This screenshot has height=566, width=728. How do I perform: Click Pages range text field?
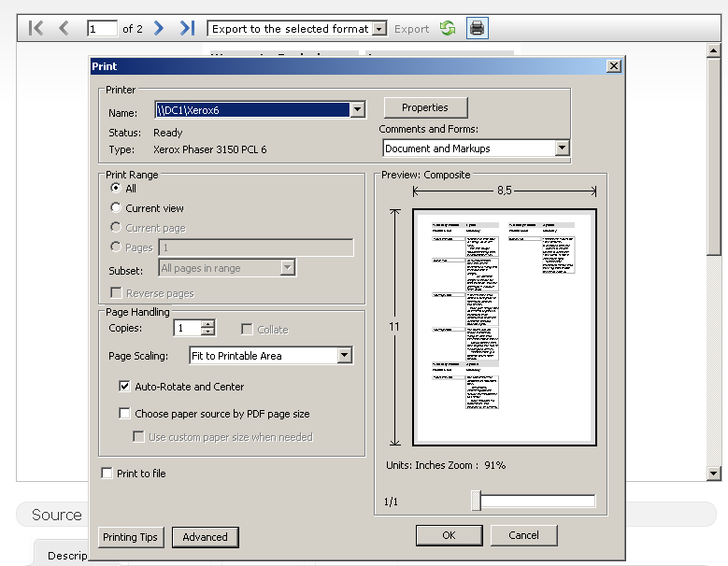[256, 248]
